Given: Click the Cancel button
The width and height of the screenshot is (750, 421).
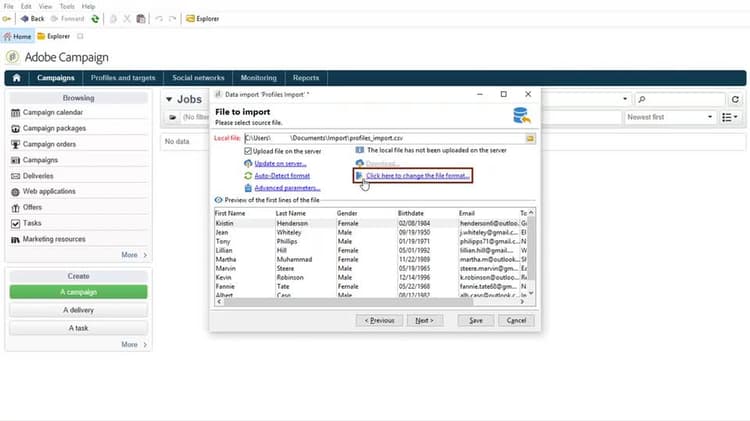Looking at the screenshot, I should (516, 321).
